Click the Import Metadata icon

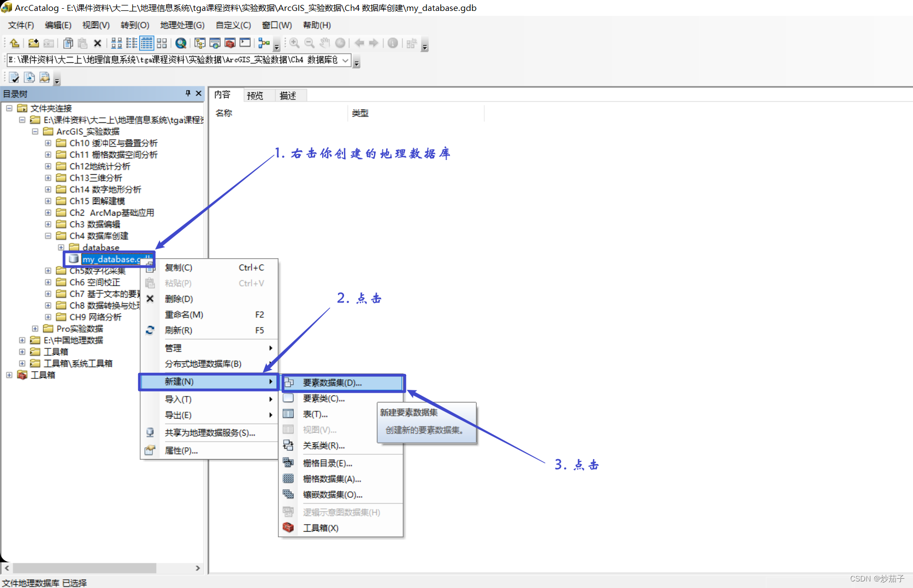[x=45, y=78]
